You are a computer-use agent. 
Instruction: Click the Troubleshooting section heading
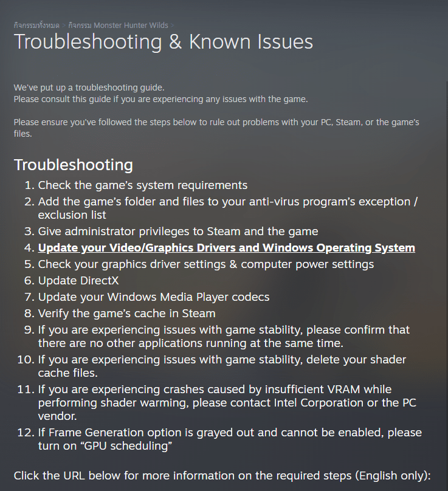[x=74, y=165]
